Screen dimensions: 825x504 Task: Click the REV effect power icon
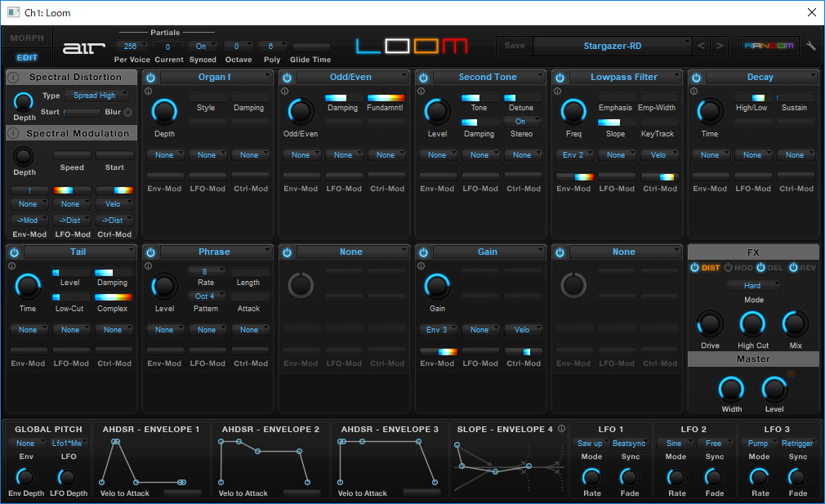coord(793,267)
